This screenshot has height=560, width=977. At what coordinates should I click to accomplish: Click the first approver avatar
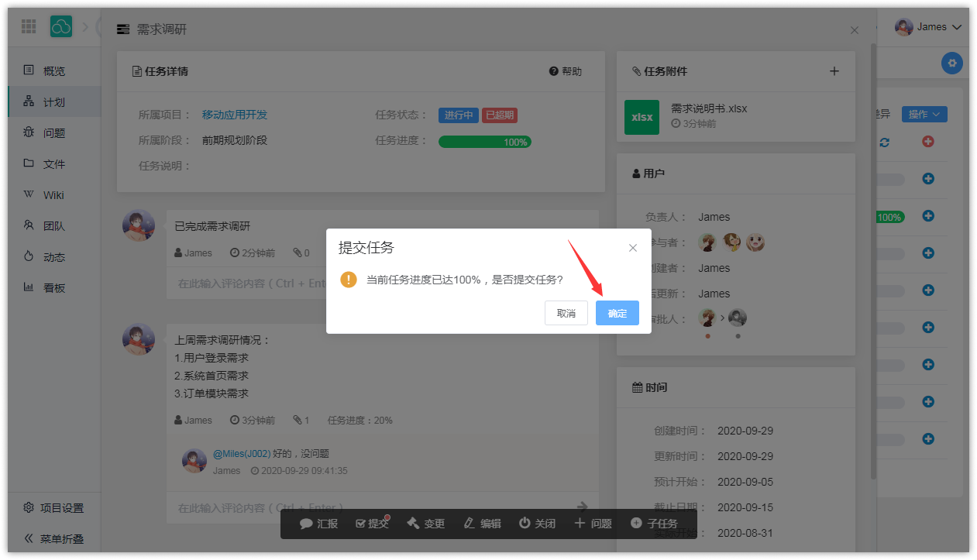click(707, 318)
